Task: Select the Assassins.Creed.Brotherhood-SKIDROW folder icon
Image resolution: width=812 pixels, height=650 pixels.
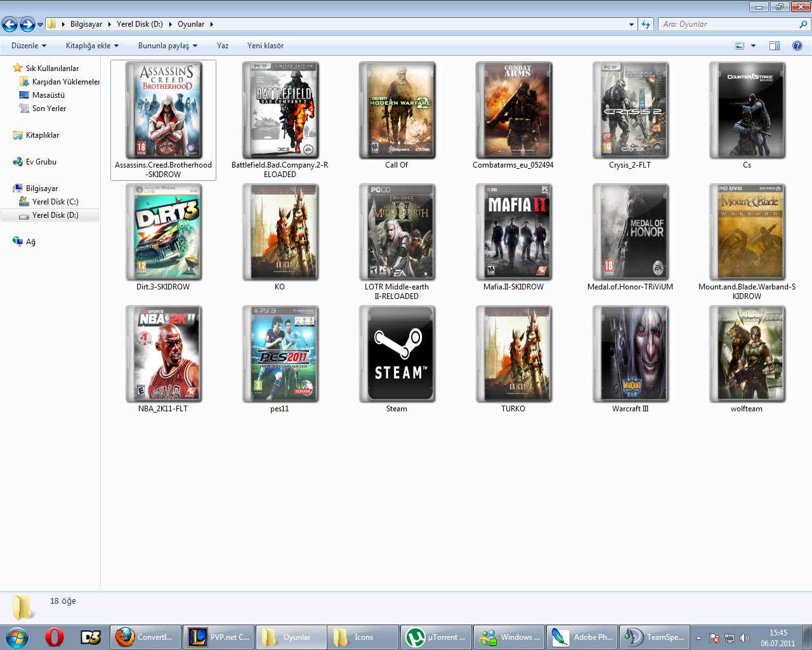Action: click(x=164, y=110)
